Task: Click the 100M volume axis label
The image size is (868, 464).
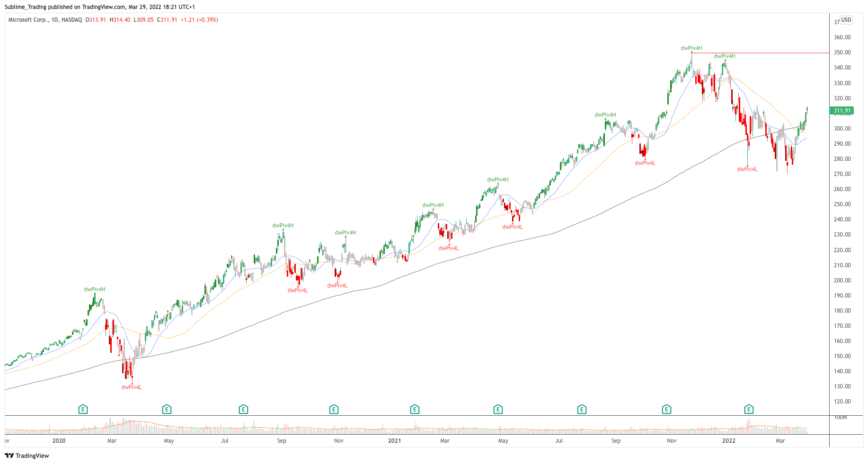Action: click(841, 417)
